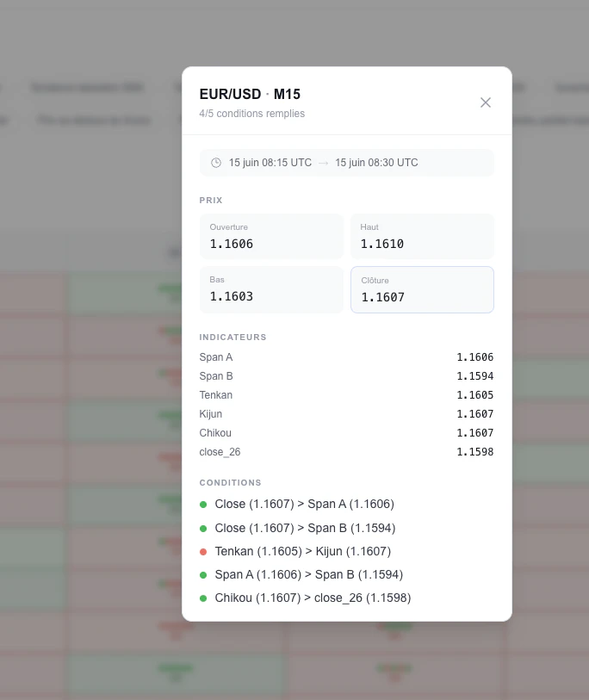The image size is (589, 700).
Task: Click the 4/5 conditions remplies subtitle
Action: click(x=251, y=114)
